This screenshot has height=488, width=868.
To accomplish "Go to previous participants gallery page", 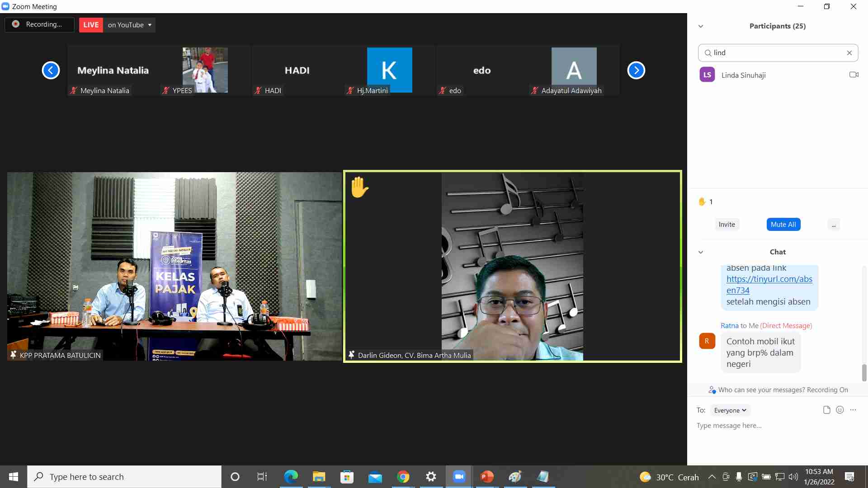I will pyautogui.click(x=51, y=70).
